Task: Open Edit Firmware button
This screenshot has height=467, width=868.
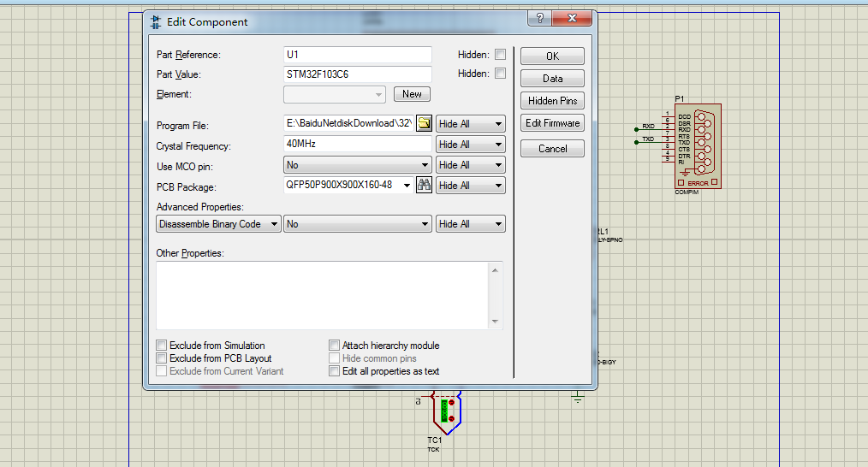Action: 552,123
